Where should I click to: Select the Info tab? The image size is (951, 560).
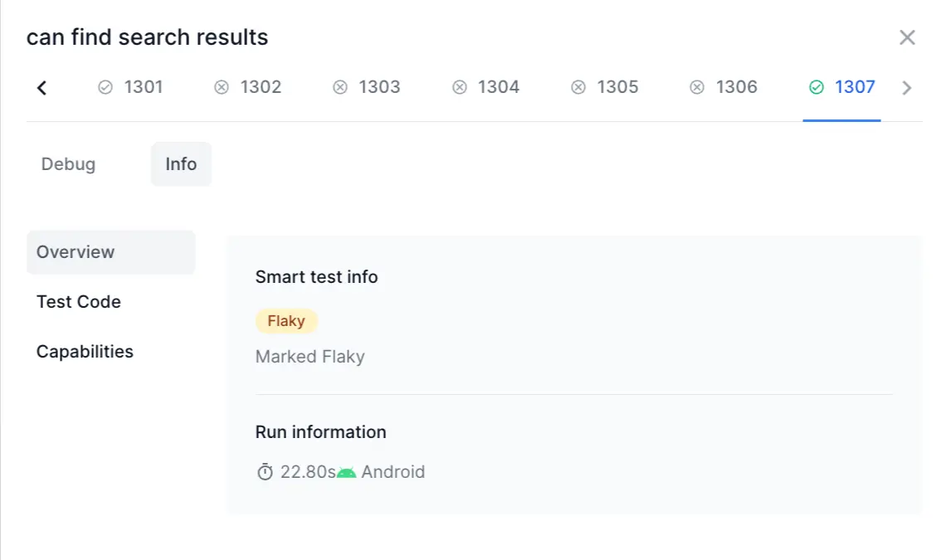[181, 164]
